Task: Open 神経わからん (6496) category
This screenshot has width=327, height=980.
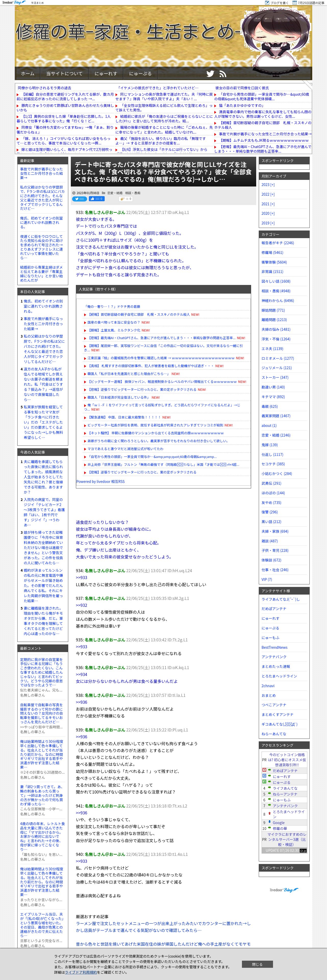Action: tap(278, 300)
